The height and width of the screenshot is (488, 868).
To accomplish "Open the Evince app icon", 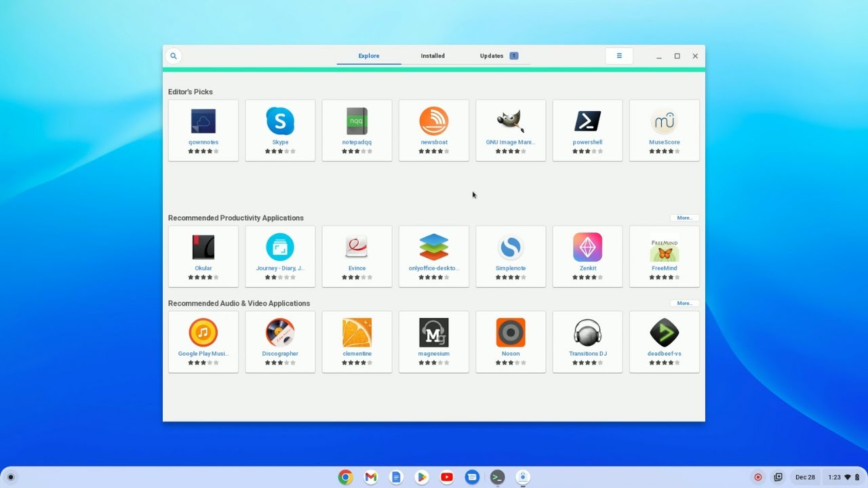I will [357, 247].
